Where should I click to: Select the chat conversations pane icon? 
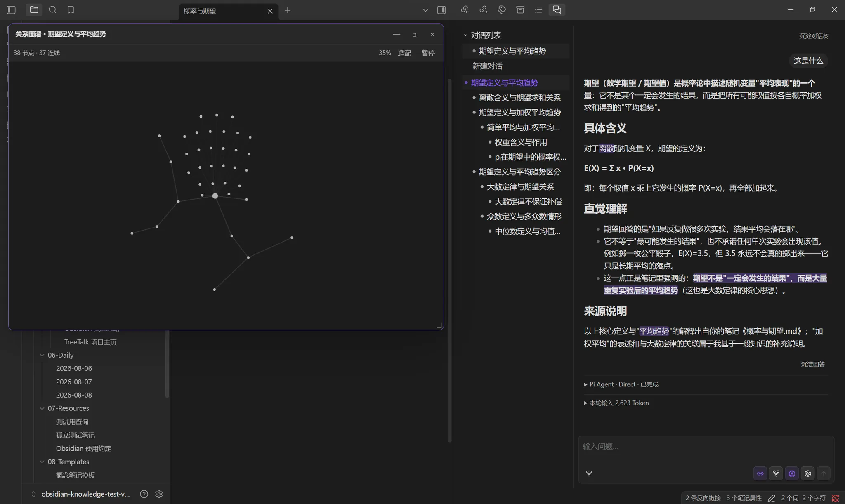[557, 9]
